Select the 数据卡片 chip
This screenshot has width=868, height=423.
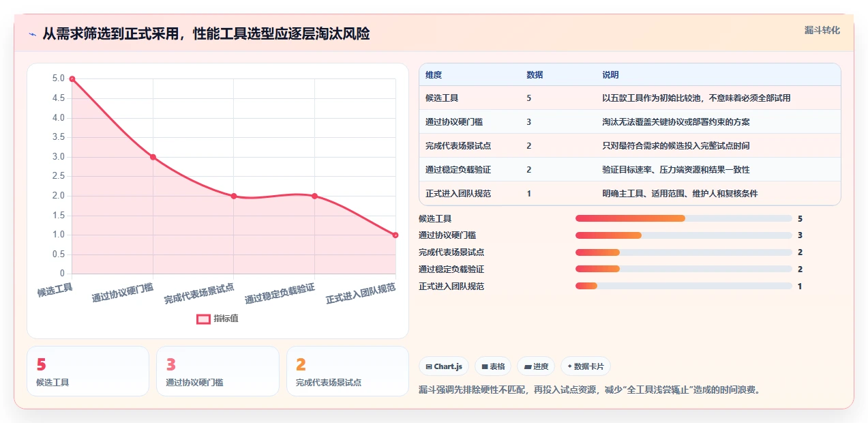586,366
